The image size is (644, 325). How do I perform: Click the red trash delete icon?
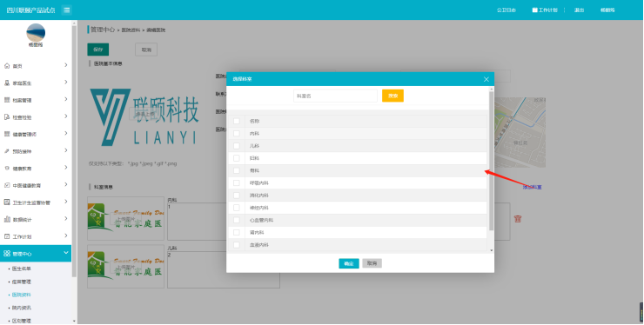[x=518, y=219]
